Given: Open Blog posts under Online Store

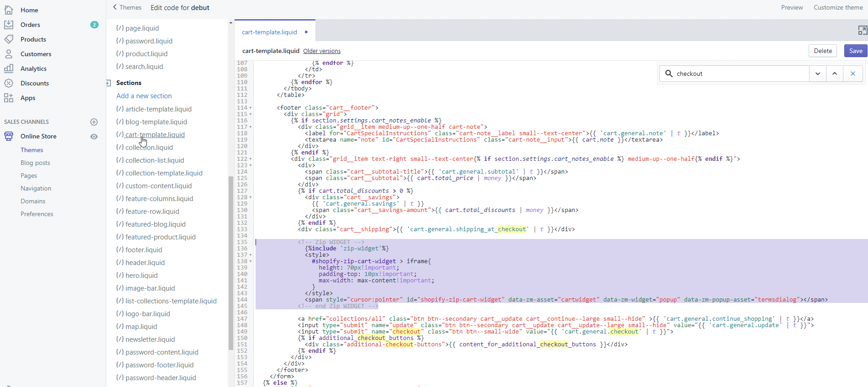Looking at the screenshot, I should 35,163.
